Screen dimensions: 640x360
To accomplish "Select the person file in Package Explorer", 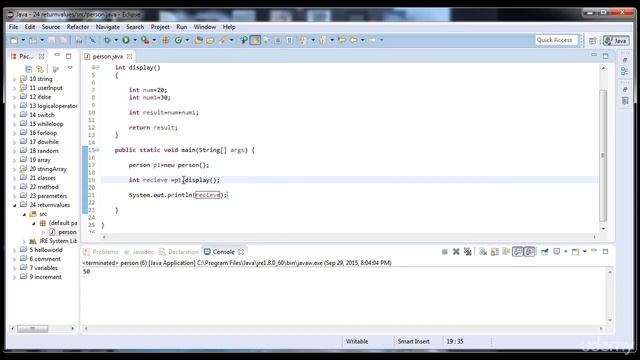I will [x=63, y=232].
